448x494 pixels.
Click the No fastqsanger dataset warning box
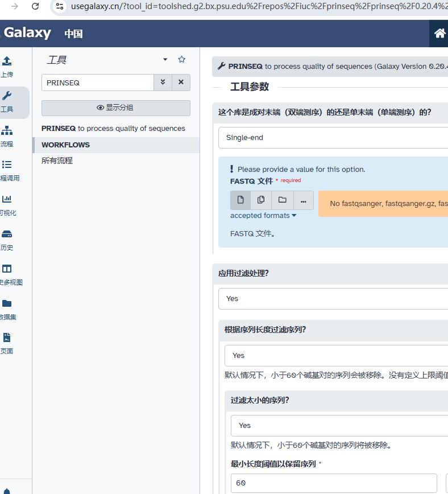click(383, 204)
